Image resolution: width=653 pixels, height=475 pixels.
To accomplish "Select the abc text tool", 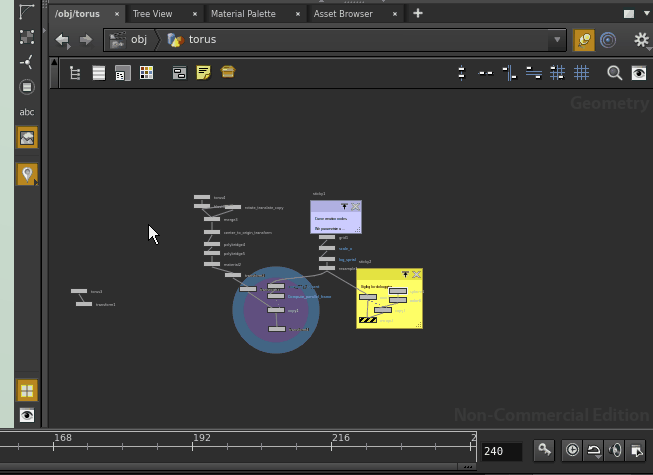I will 27,112.
